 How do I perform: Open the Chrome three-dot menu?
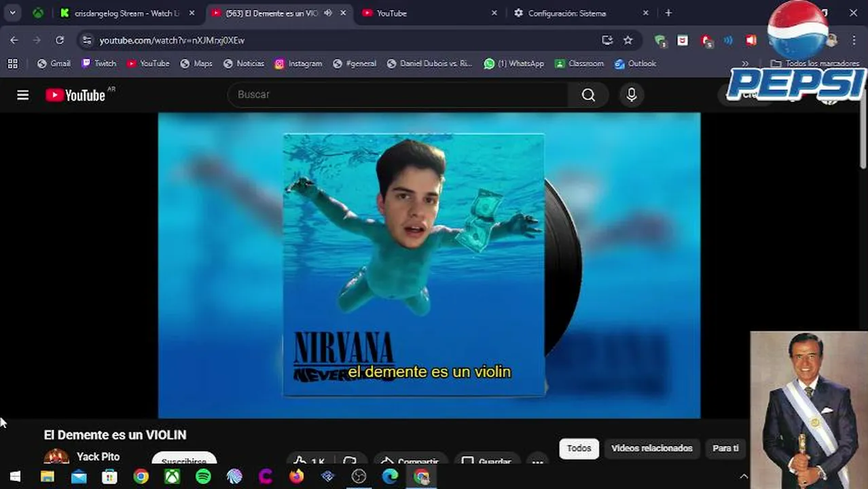(x=854, y=40)
